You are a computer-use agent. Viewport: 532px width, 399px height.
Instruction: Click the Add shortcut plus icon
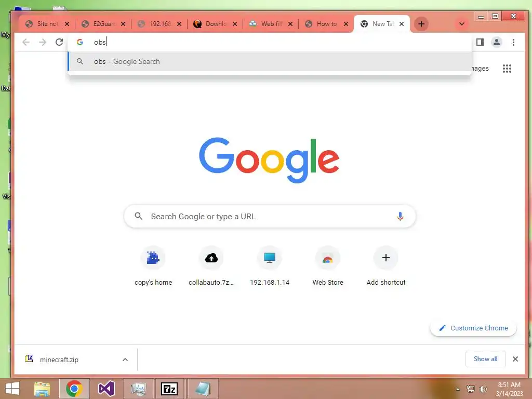(x=386, y=258)
